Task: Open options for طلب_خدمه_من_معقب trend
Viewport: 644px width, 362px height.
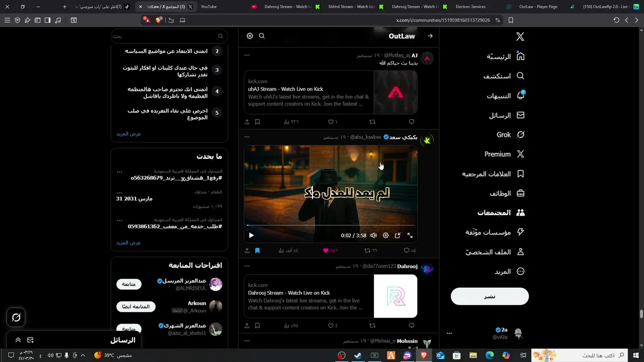Action: pyautogui.click(x=119, y=220)
